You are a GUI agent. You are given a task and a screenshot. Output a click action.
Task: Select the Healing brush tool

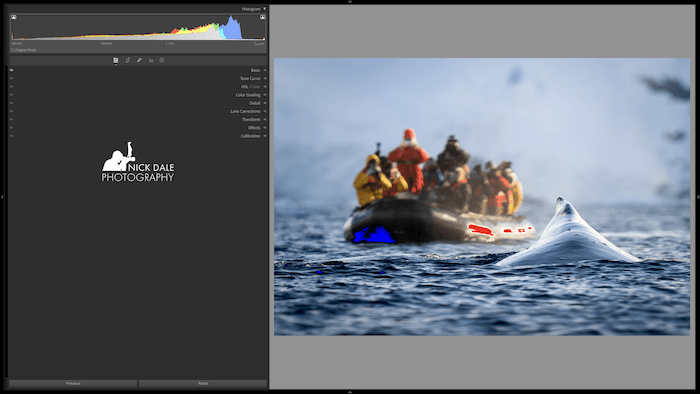(139, 60)
